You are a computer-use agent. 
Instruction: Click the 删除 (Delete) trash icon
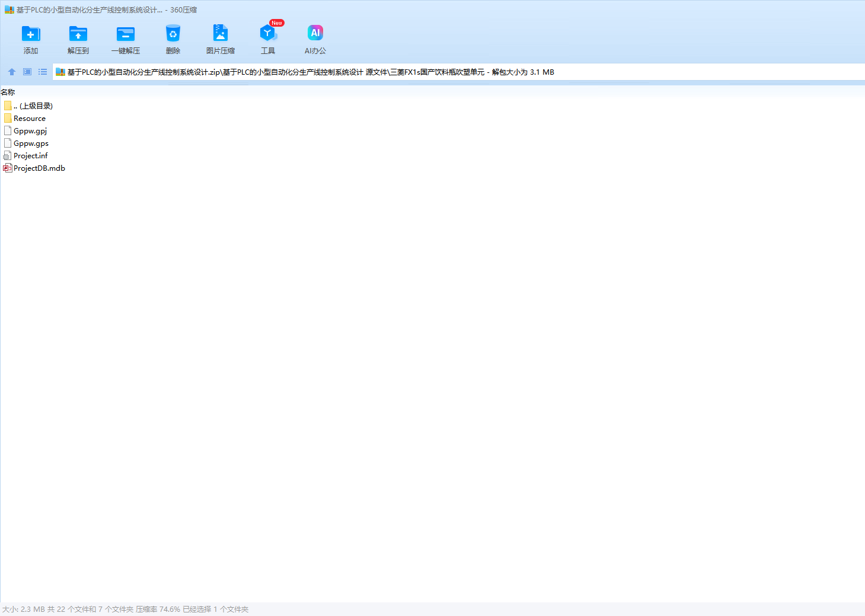pyautogui.click(x=173, y=34)
